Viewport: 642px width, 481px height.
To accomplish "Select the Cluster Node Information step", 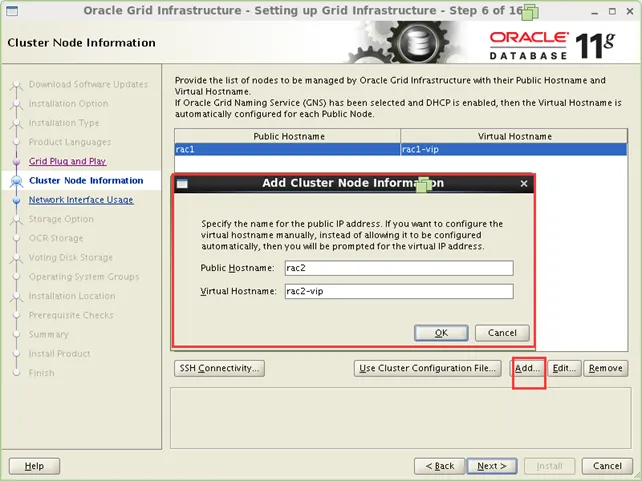I will [x=86, y=181].
